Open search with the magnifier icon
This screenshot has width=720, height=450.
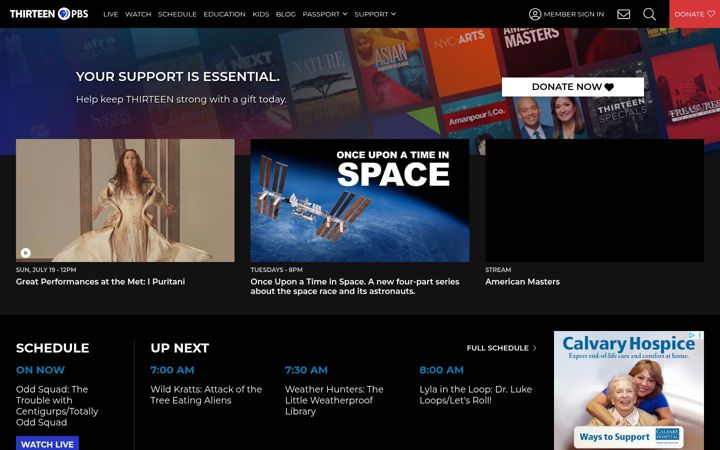649,14
